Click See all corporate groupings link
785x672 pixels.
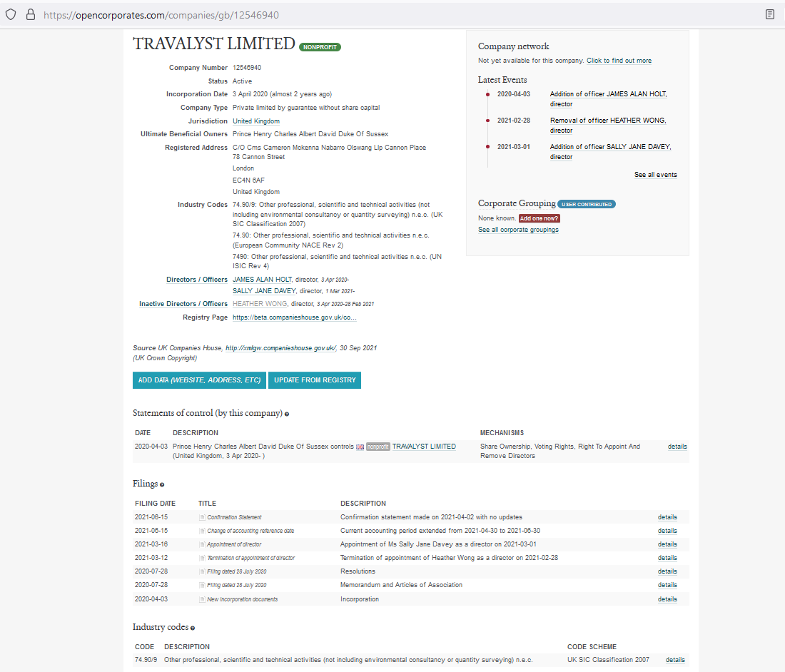[x=518, y=230]
